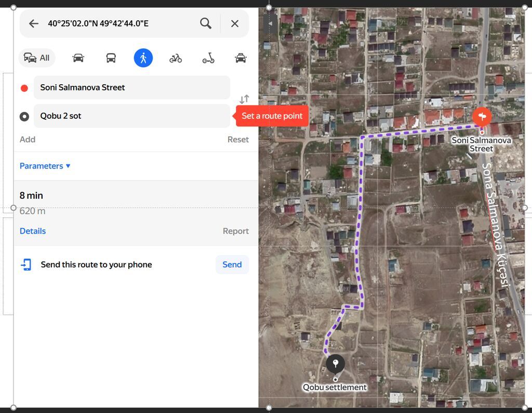Switch to the bicycle route mode
This screenshot has width=532, height=413.
tap(176, 58)
